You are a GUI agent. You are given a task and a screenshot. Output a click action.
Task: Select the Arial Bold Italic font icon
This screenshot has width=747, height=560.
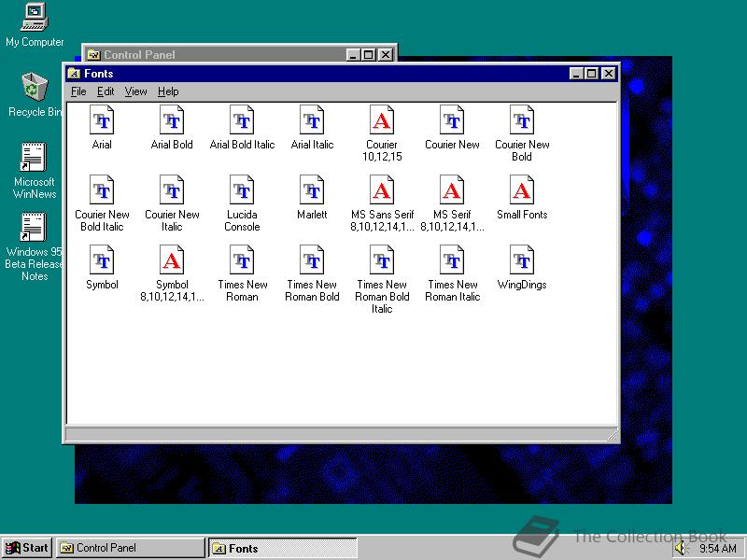tap(242, 120)
